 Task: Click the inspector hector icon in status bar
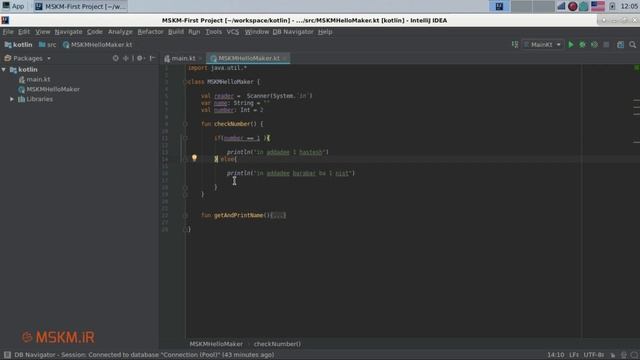[623, 355]
